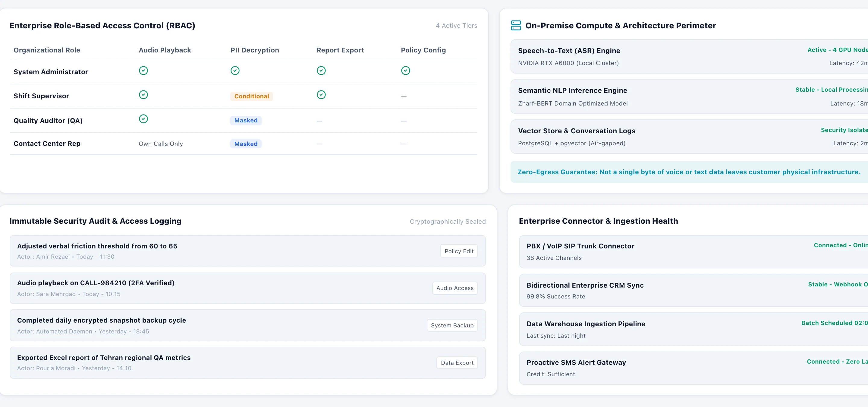Click System Administrator Audio Playback check icon
Image resolution: width=868 pixels, height=407 pixels.
tap(143, 71)
